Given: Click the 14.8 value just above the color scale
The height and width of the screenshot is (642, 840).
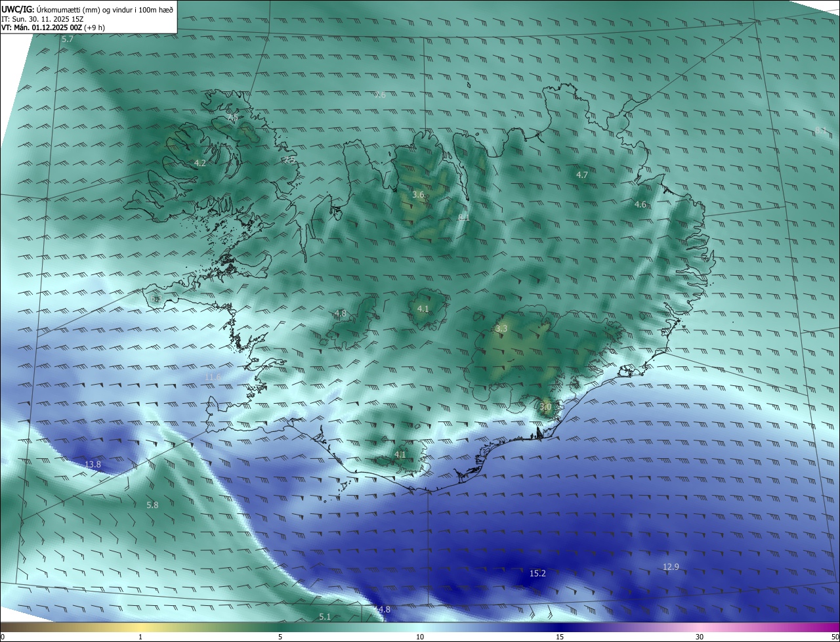Looking at the screenshot, I should pos(382,610).
